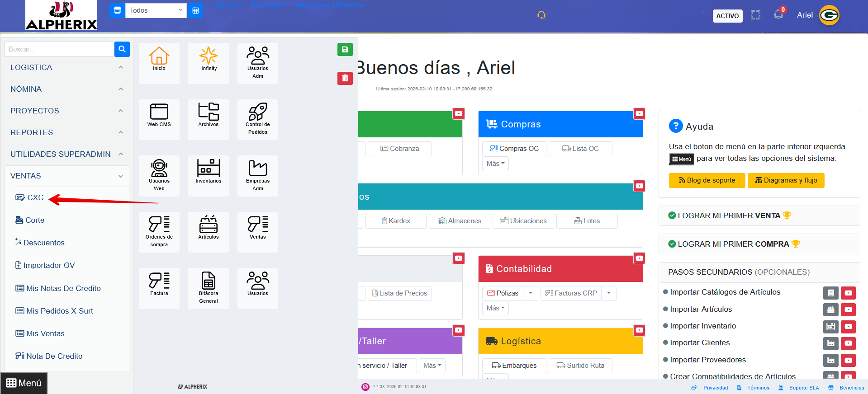Click the Buscar search input field
868x394 pixels.
tap(59, 49)
